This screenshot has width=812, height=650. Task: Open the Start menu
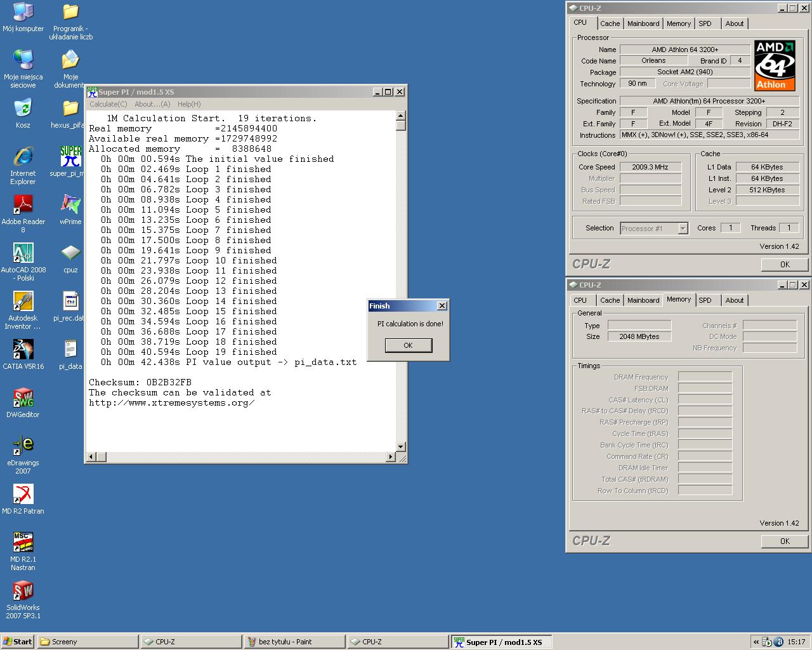pos(18,642)
